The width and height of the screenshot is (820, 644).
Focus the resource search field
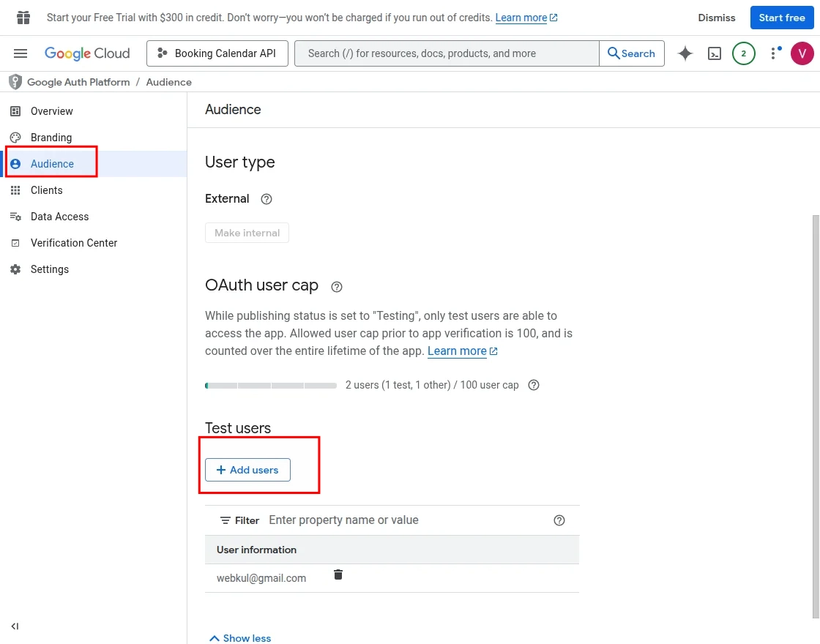447,53
